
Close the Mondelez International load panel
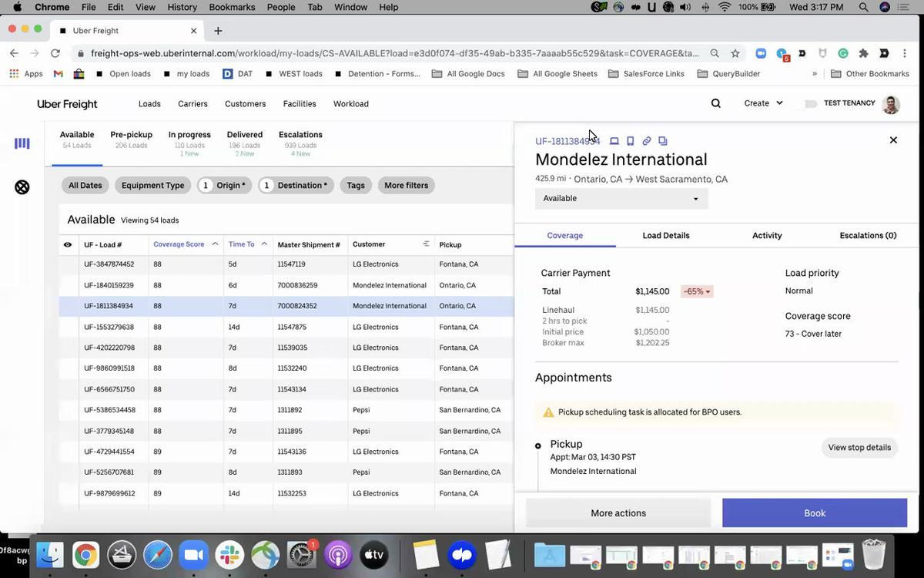(893, 140)
